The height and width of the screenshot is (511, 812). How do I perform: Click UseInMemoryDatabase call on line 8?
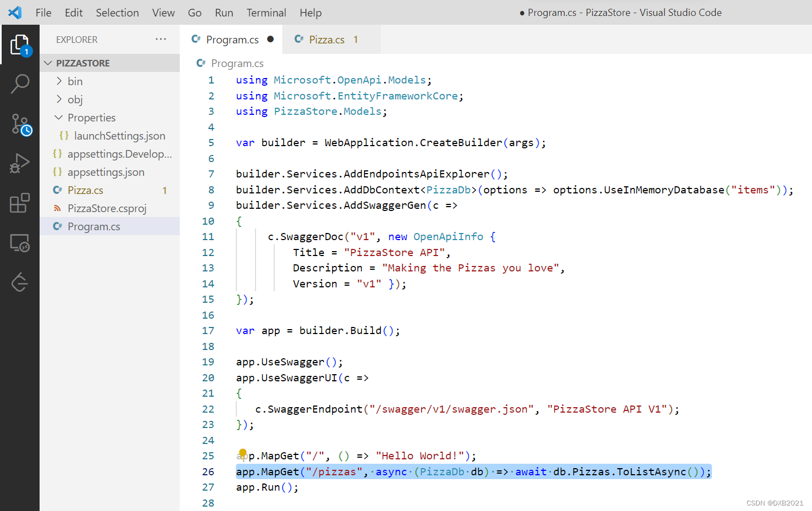[x=664, y=190]
